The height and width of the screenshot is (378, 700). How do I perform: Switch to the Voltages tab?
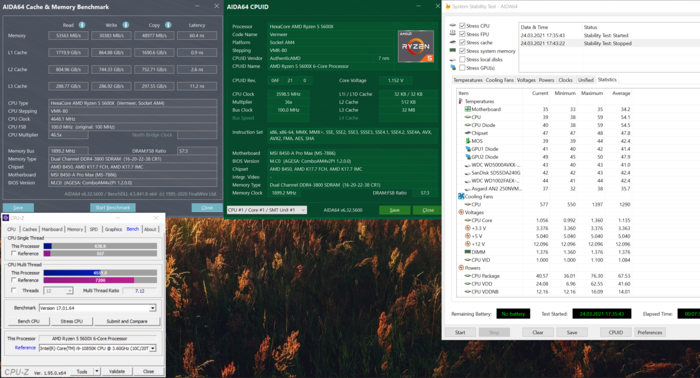[x=526, y=80]
